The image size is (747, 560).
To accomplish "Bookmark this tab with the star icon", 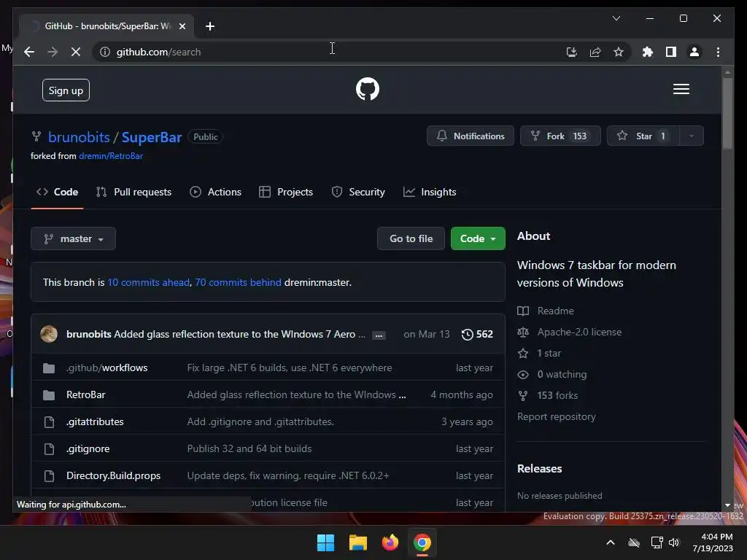I will (619, 52).
